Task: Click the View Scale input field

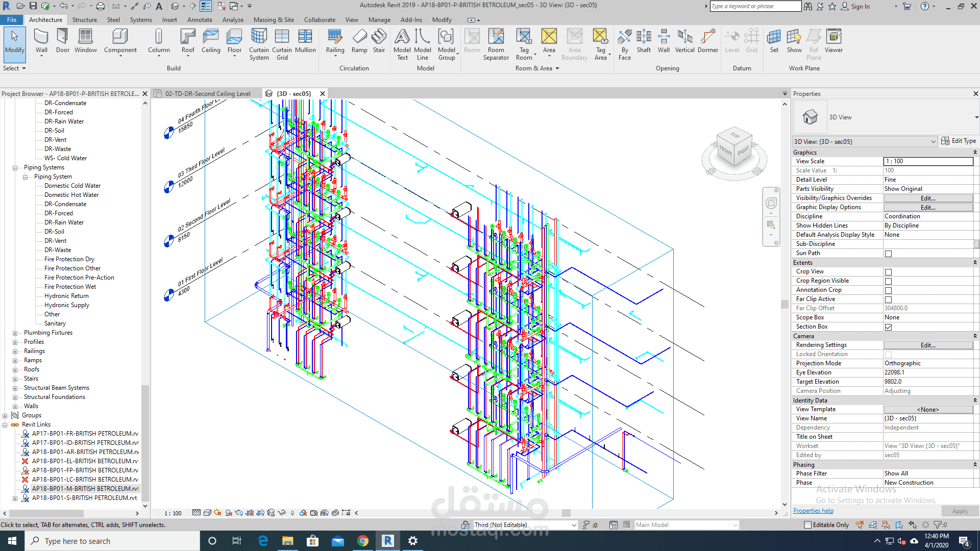Action: (x=927, y=161)
